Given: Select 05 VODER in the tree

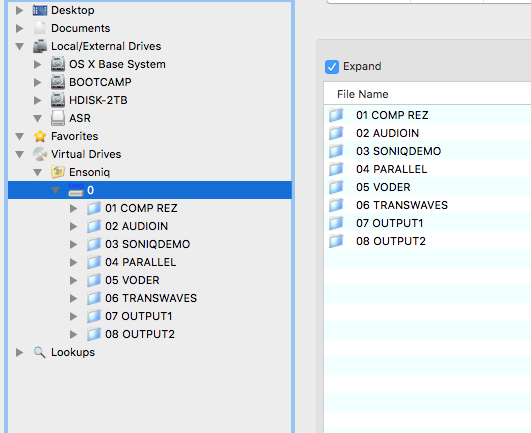Looking at the screenshot, I should (132, 280).
